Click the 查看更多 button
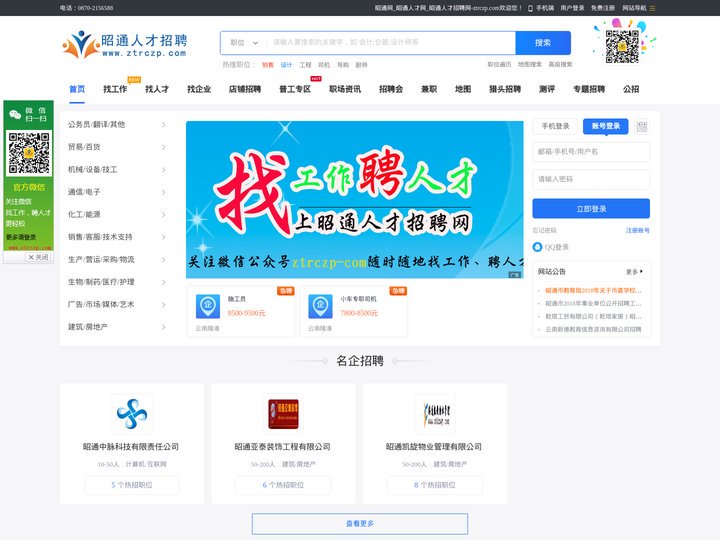Viewport: 720px width, 540px height. coord(360,523)
